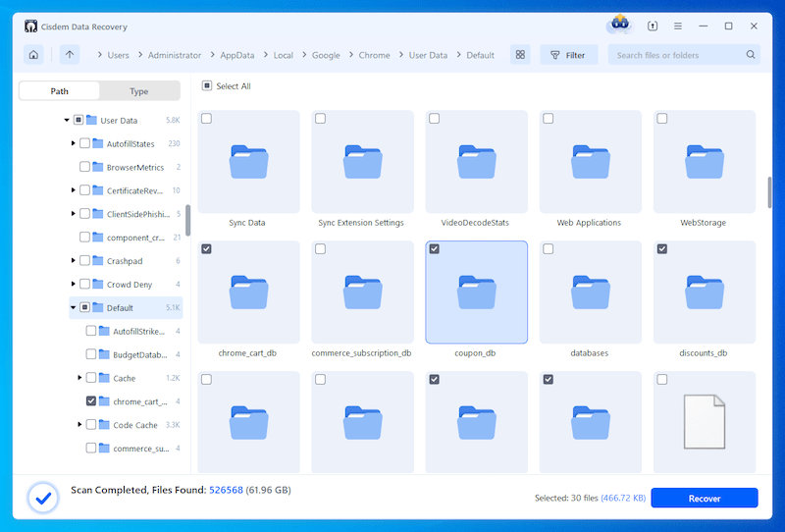Go up one folder level
Image resolution: width=785 pixels, height=532 pixels.
[x=69, y=55]
